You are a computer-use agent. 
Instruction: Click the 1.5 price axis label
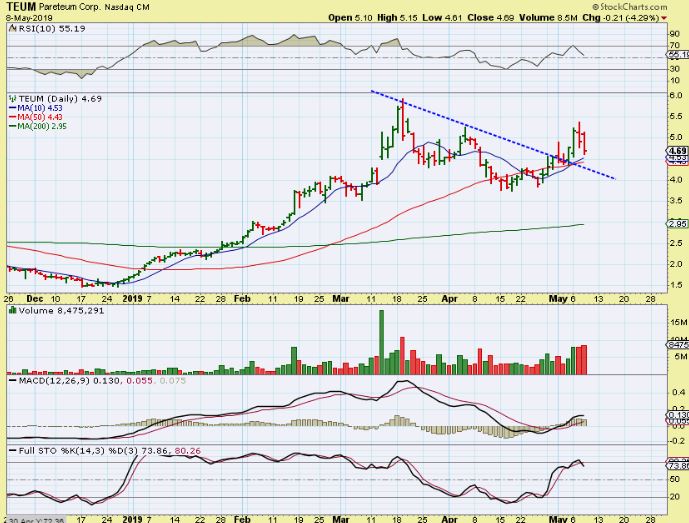click(x=676, y=285)
